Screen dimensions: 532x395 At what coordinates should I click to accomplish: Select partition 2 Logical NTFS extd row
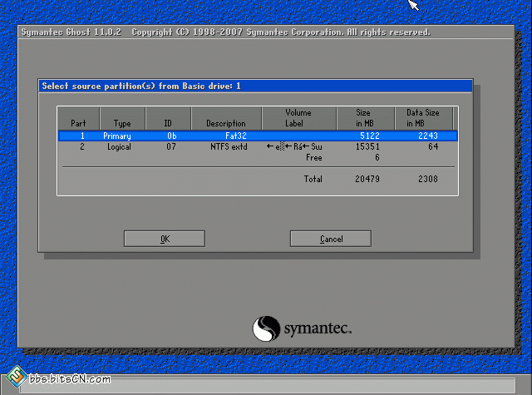(258, 147)
